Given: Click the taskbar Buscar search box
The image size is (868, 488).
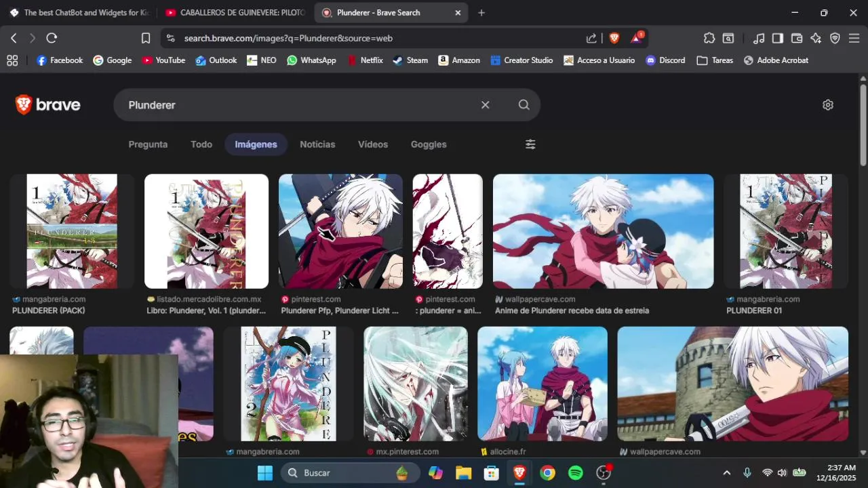Looking at the screenshot, I should pyautogui.click(x=350, y=473).
